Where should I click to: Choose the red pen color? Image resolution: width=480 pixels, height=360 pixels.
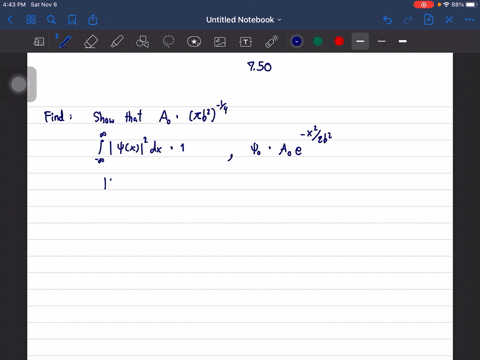coord(339,41)
